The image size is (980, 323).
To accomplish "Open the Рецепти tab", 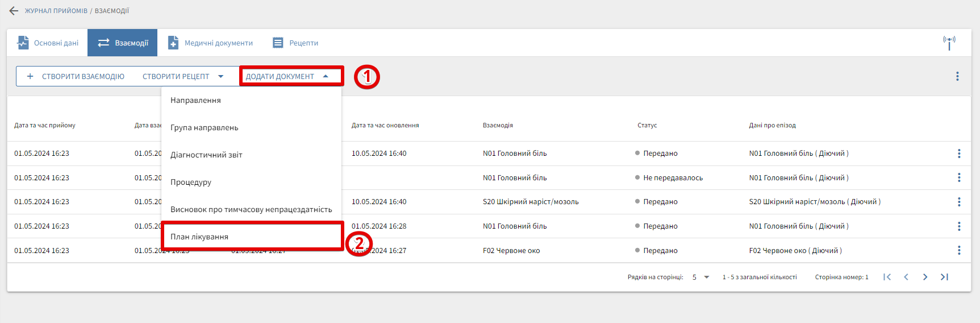I will (295, 43).
